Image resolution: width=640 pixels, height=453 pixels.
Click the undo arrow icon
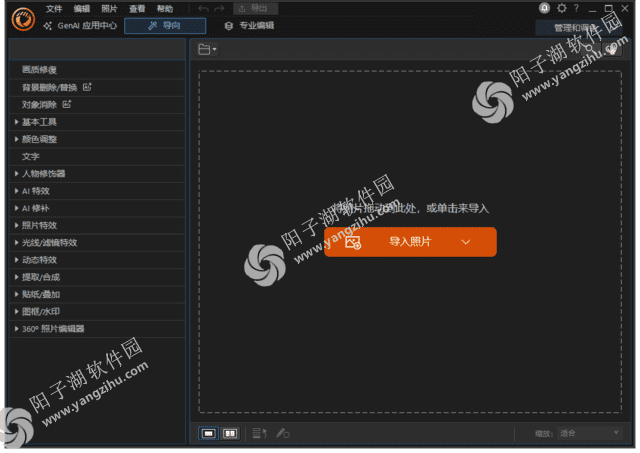203,9
